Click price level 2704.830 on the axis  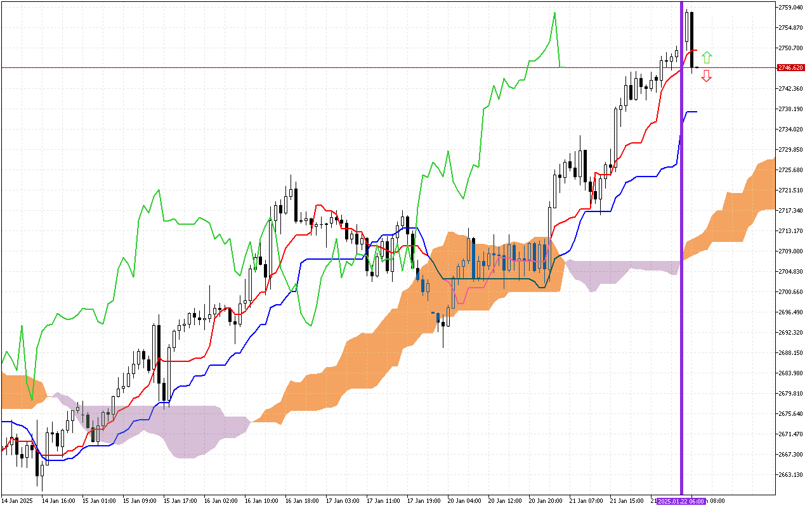(792, 271)
